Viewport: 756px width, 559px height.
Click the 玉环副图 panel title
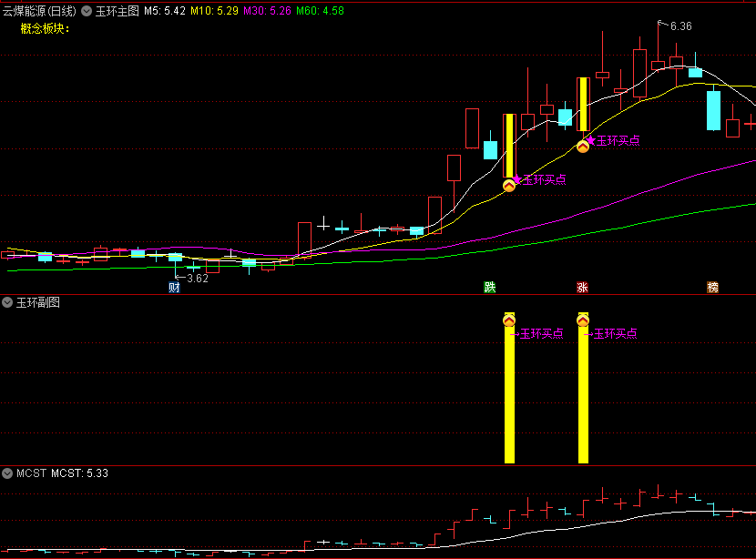pos(38,302)
